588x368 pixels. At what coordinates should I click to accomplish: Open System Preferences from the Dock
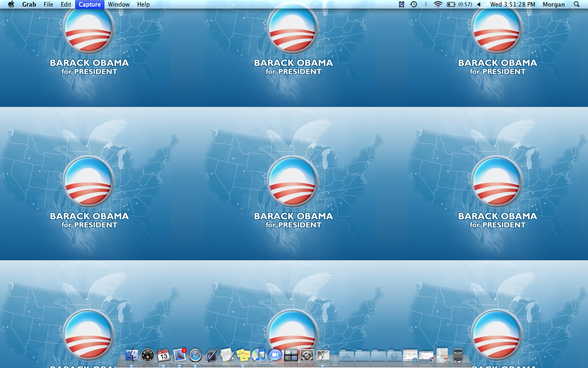307,355
